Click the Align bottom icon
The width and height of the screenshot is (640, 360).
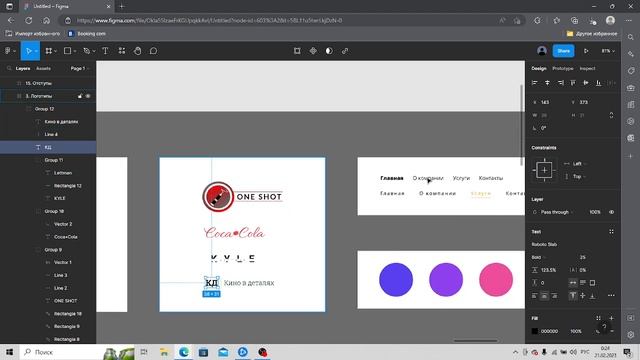(x=598, y=83)
